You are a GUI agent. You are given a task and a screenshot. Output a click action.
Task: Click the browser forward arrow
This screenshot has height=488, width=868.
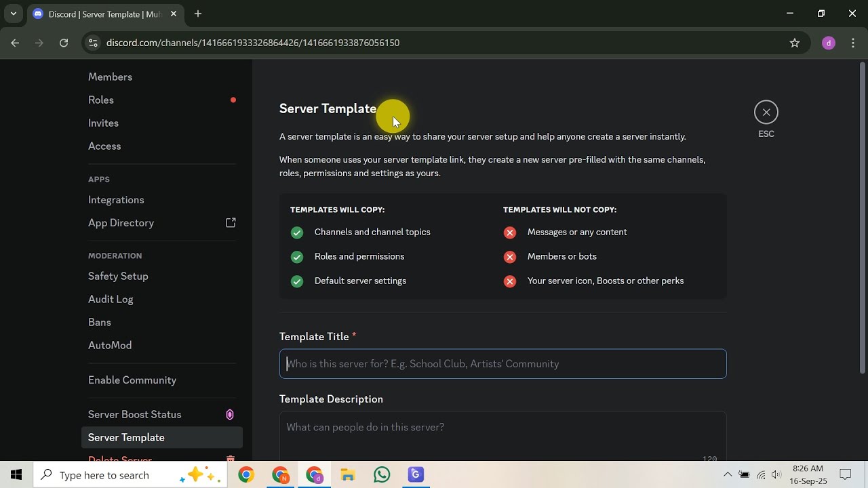(39, 43)
